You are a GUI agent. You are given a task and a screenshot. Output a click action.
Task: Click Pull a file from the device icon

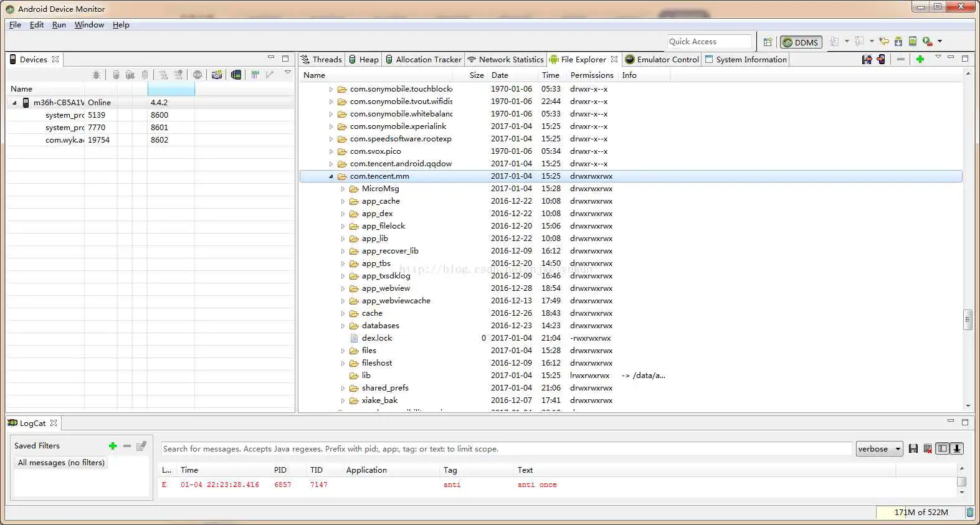click(867, 59)
